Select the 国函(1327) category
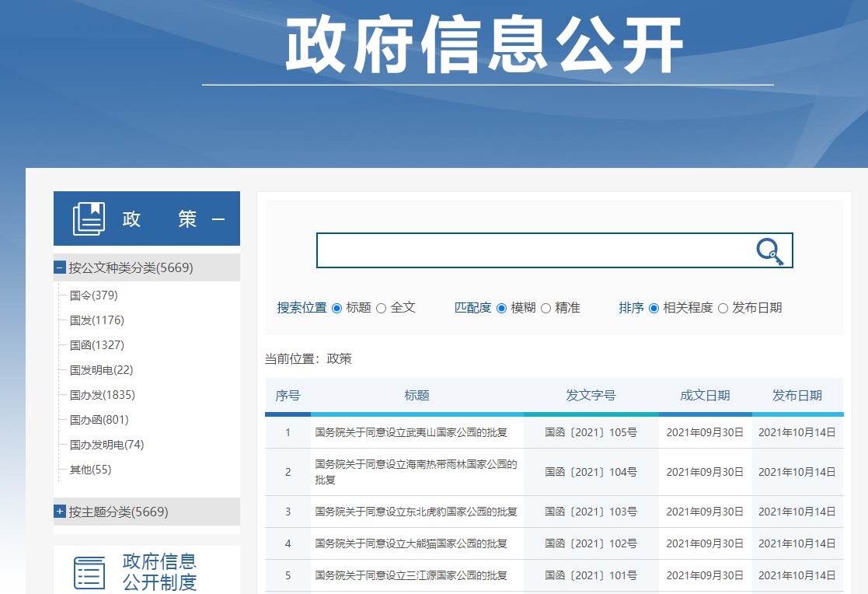 pos(96,345)
